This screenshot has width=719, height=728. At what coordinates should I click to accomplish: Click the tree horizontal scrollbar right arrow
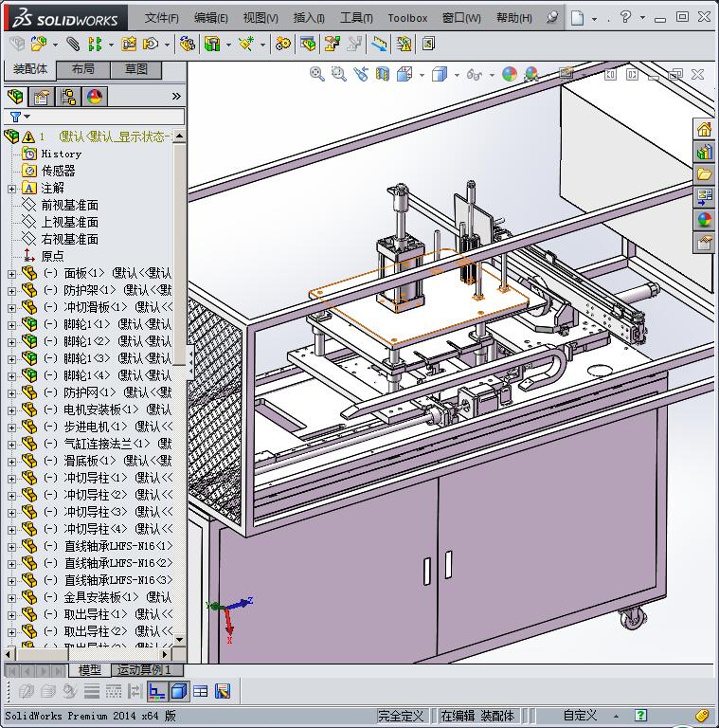[165, 655]
